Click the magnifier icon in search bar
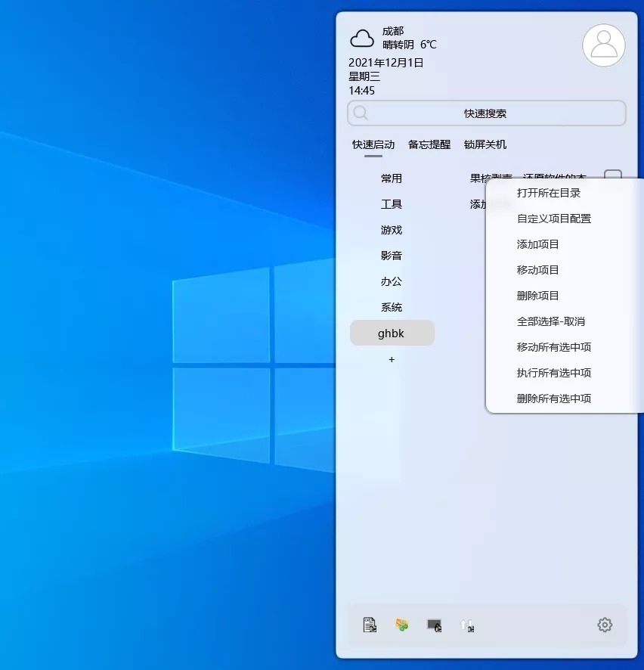Viewport: 644px width, 670px height. (x=361, y=113)
